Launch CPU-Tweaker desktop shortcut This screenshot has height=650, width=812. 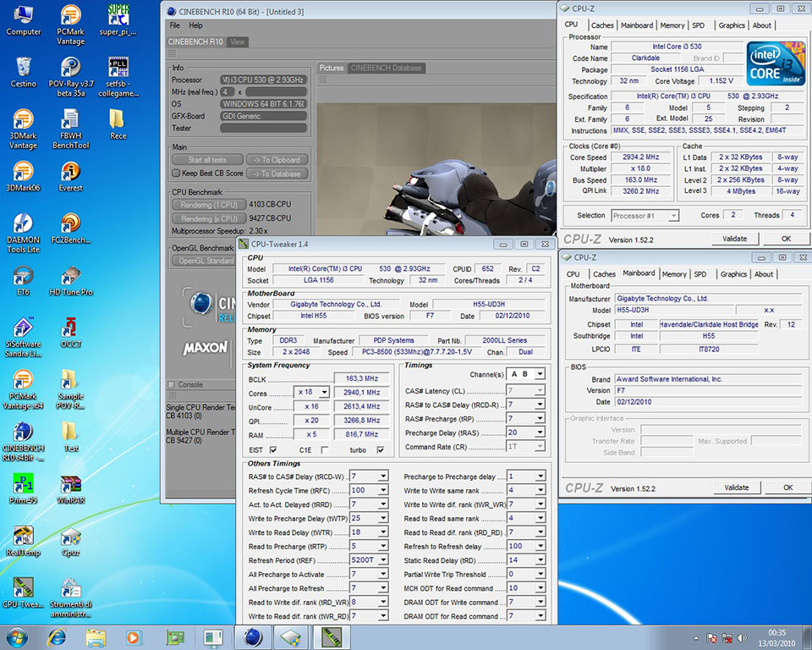(x=24, y=593)
